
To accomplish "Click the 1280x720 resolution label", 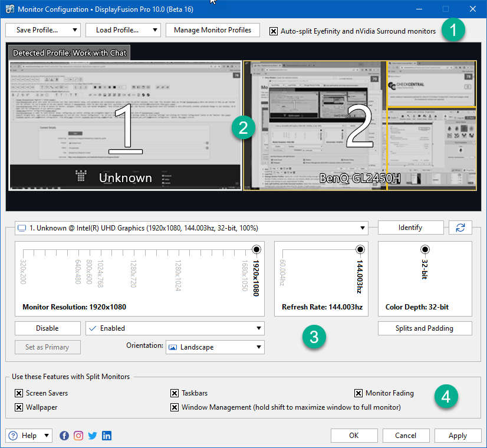I will [x=133, y=274].
